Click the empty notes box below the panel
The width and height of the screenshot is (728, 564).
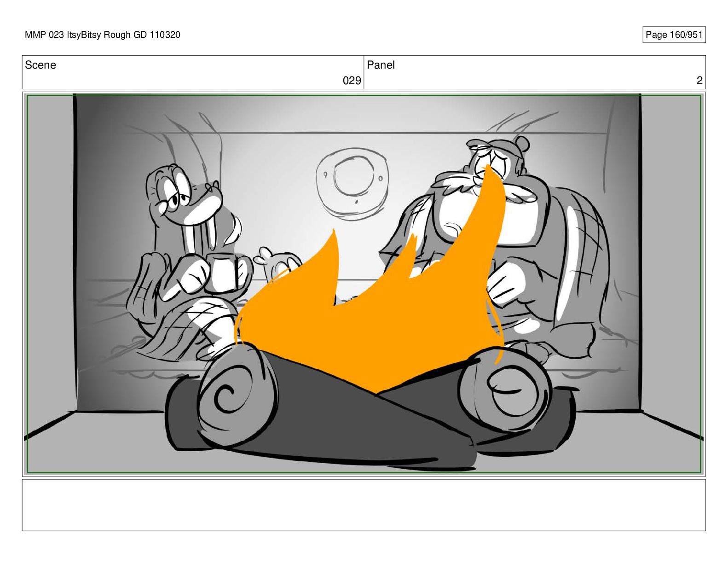tap(364, 505)
